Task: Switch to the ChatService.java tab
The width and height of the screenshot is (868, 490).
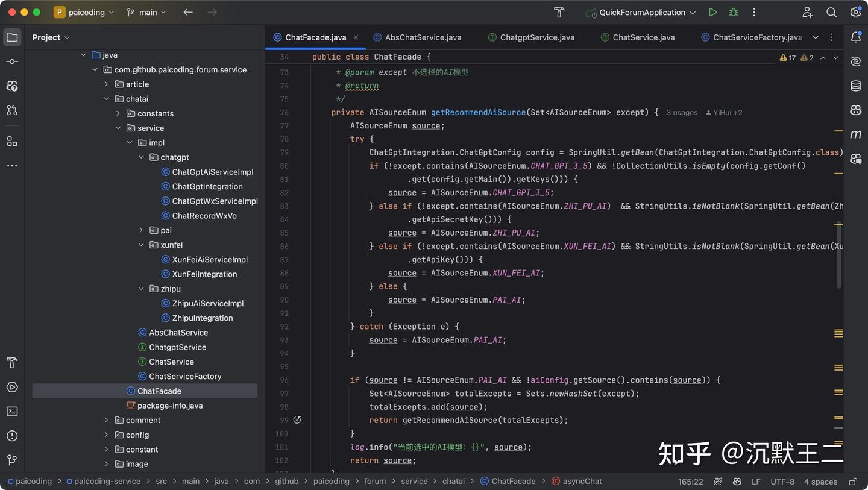Action: [638, 37]
